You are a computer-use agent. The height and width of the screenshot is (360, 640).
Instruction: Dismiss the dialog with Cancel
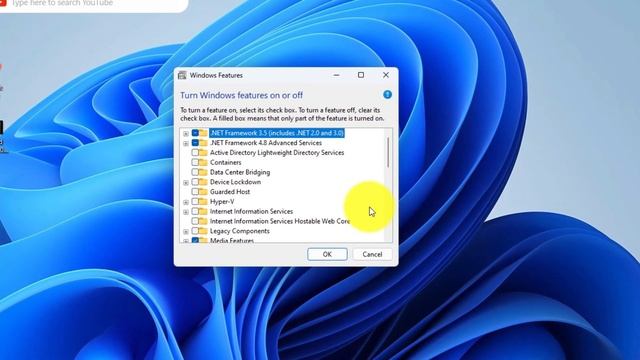point(372,254)
